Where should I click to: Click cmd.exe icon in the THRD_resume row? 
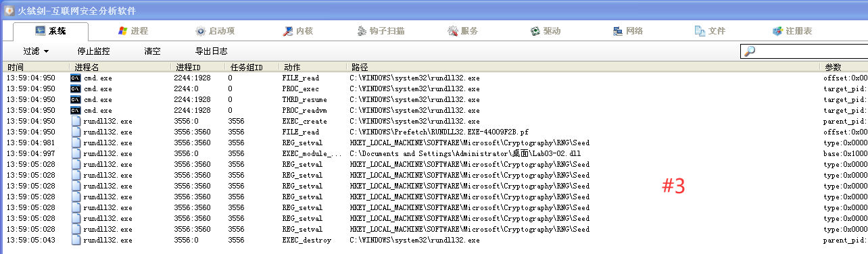[76, 99]
